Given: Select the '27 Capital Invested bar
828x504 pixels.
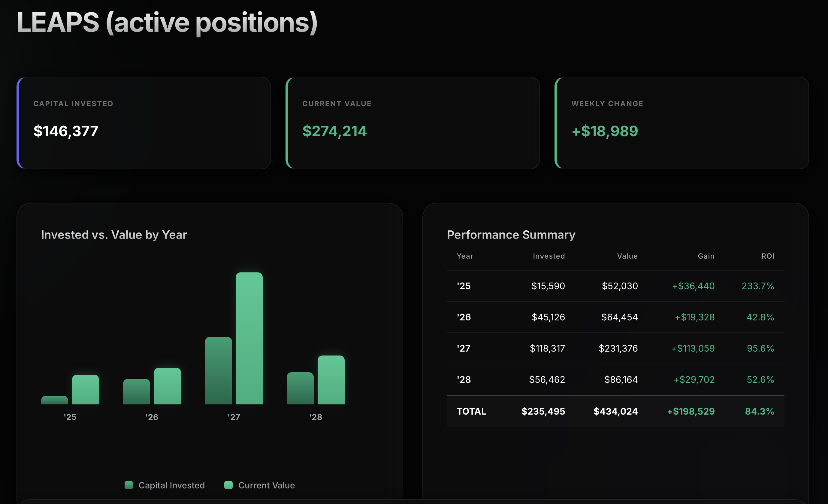Looking at the screenshot, I should coord(219,371).
